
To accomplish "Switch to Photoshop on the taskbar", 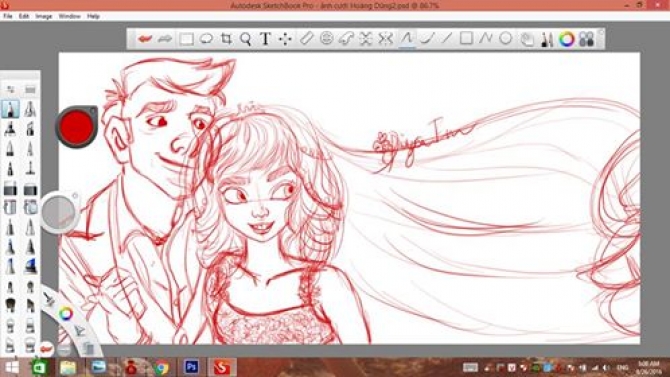I will point(191,367).
